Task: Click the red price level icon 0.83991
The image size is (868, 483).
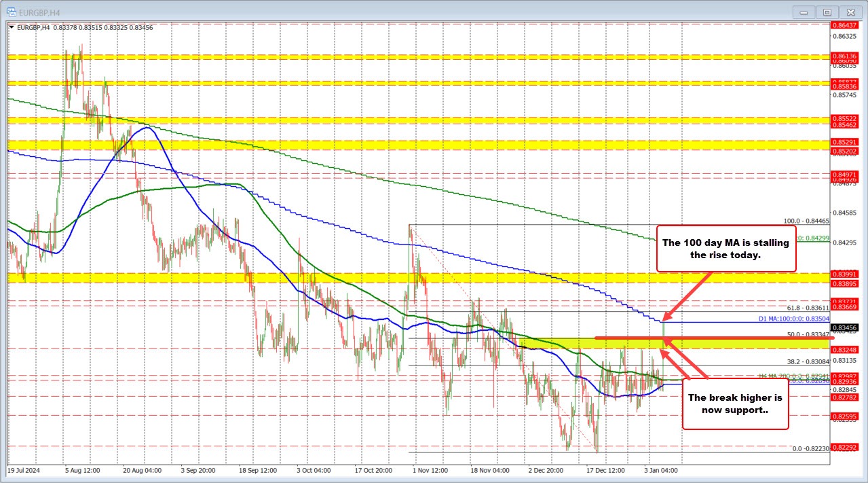Action: coord(844,274)
